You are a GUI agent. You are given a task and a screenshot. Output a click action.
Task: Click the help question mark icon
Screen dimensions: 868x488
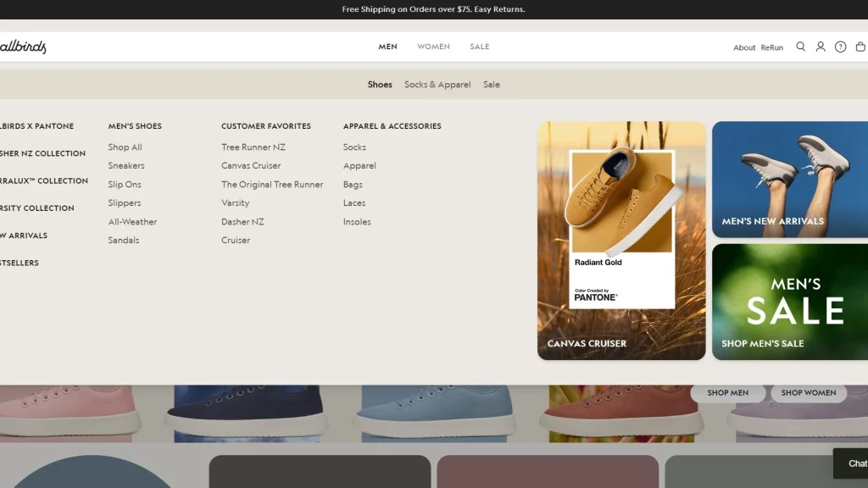[x=840, y=47]
